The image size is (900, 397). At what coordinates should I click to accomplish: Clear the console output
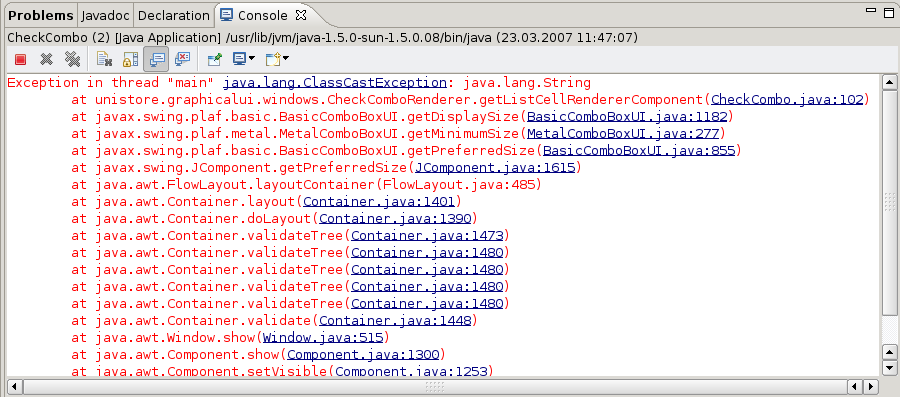coord(104,59)
